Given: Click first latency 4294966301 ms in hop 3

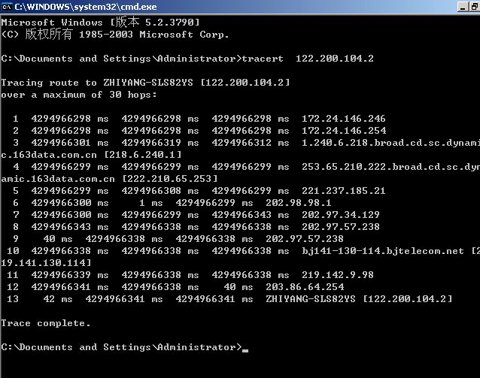Looking at the screenshot, I should pyautogui.click(x=70, y=143).
